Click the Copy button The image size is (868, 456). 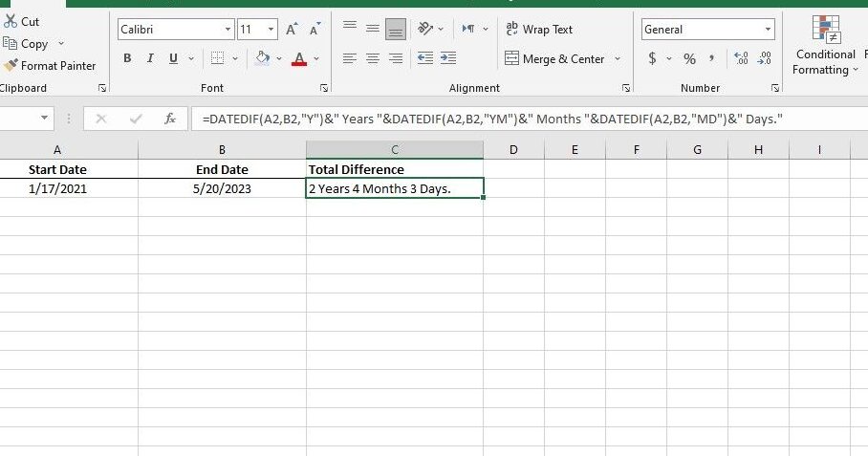point(26,44)
